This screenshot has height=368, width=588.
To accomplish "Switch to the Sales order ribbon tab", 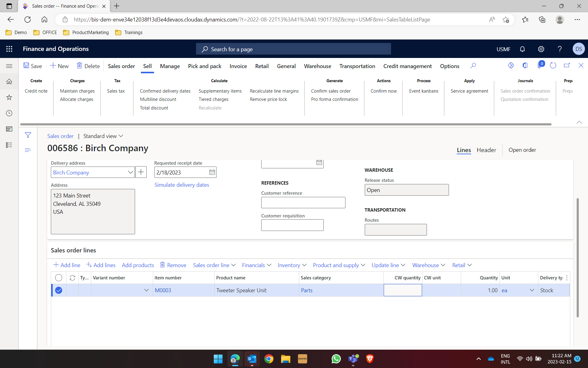I will pos(121,66).
